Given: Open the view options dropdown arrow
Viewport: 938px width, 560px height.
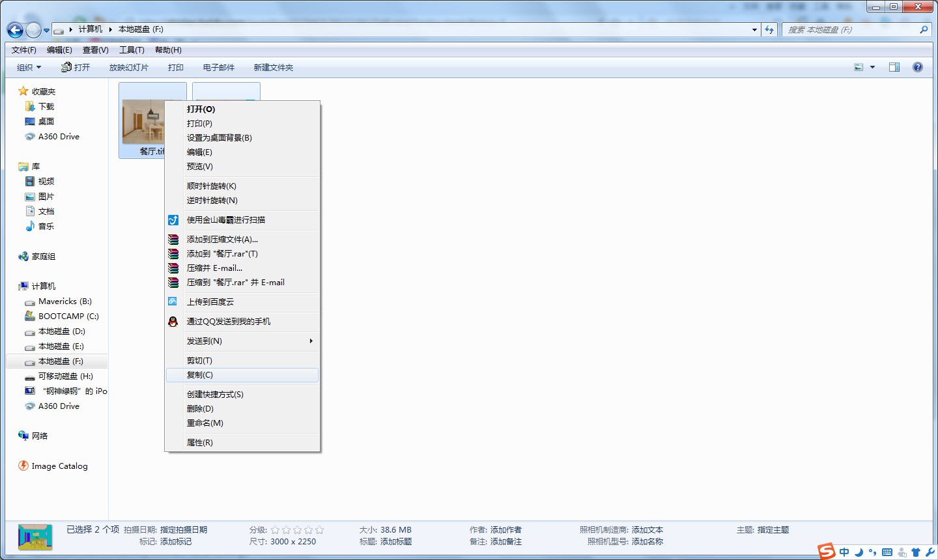Looking at the screenshot, I should (872, 67).
